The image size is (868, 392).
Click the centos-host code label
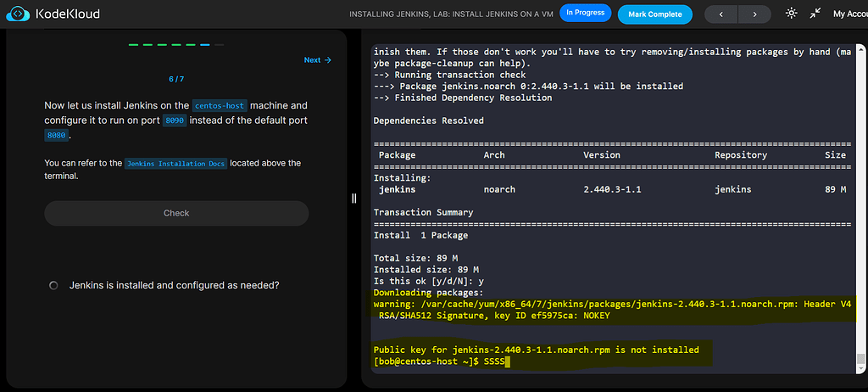[x=220, y=106]
